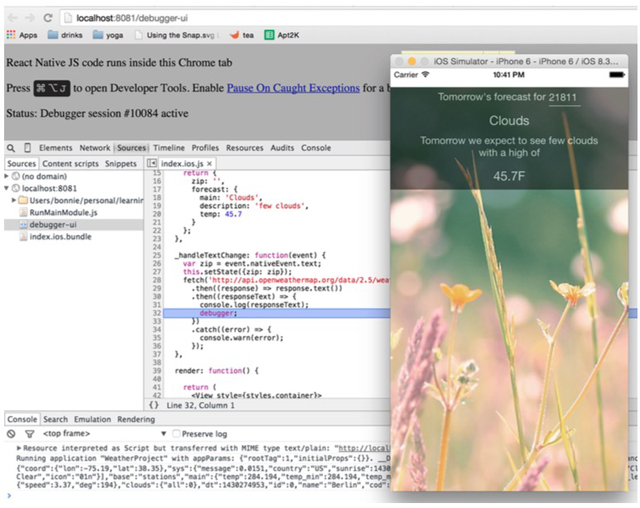
Task: Click the pretty print braces icon
Action: 153,405
